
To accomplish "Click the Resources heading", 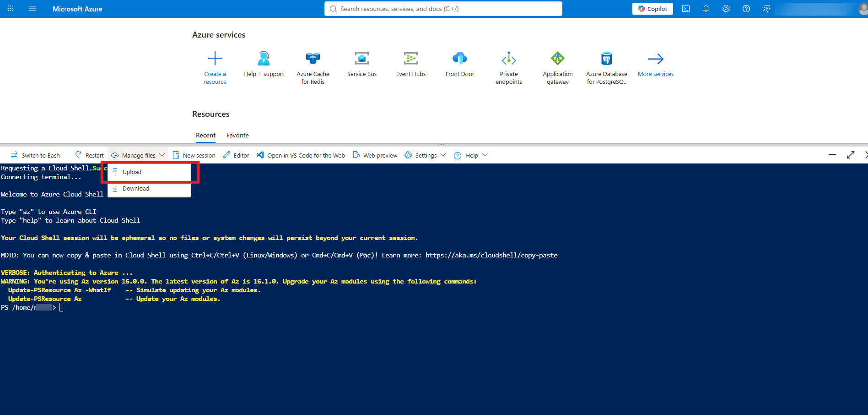I will pos(211,114).
